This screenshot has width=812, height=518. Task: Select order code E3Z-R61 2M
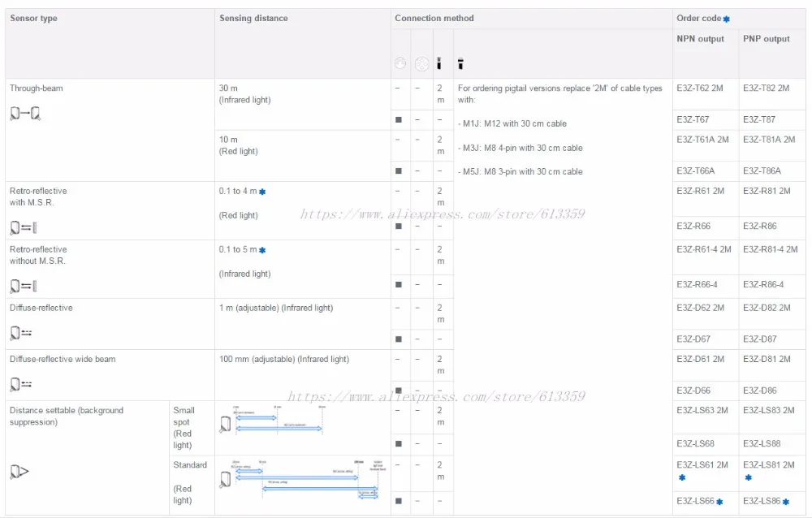(x=700, y=191)
